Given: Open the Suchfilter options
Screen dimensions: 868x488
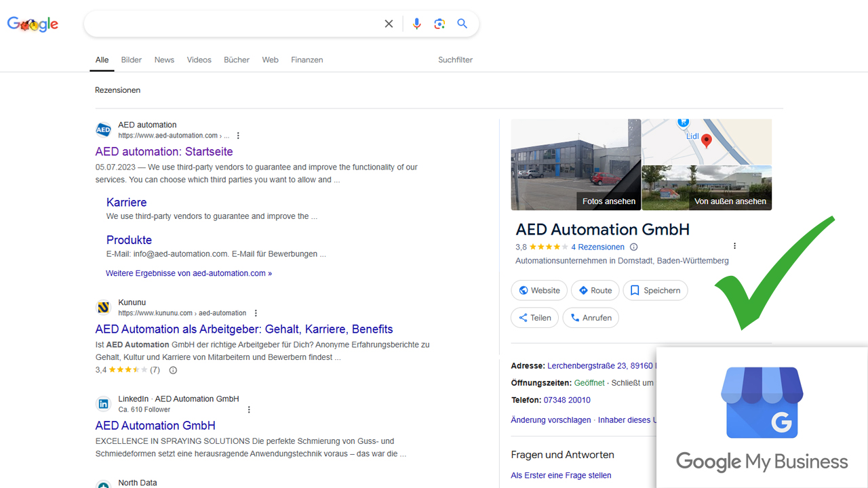Looking at the screenshot, I should point(455,60).
